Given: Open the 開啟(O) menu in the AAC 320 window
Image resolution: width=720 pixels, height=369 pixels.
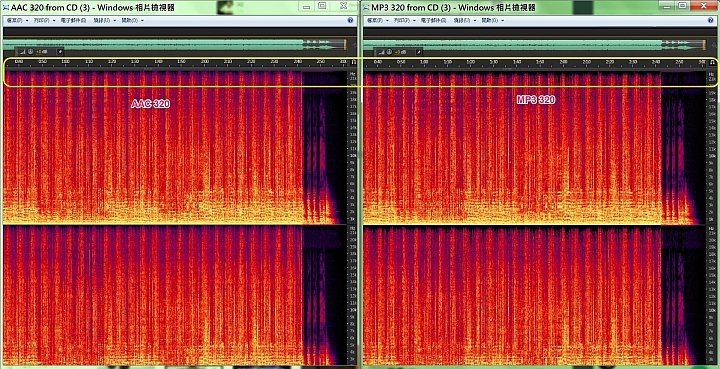Looking at the screenshot, I should 132,21.
